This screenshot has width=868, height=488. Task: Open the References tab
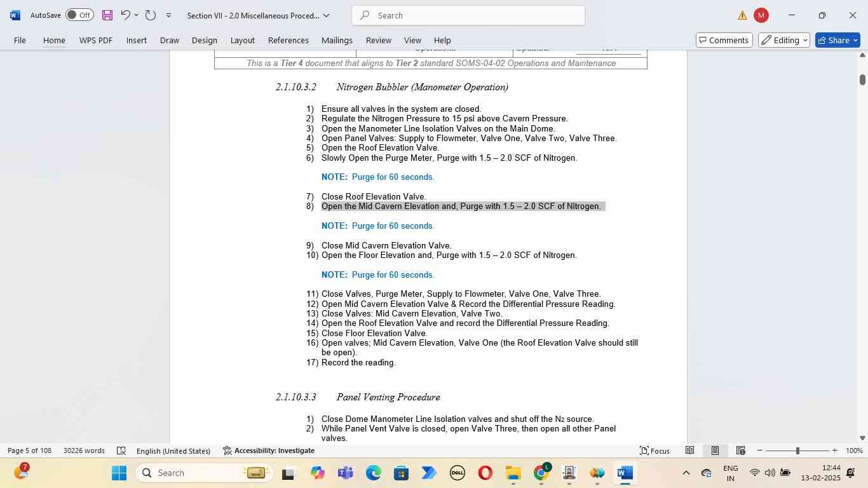click(288, 40)
